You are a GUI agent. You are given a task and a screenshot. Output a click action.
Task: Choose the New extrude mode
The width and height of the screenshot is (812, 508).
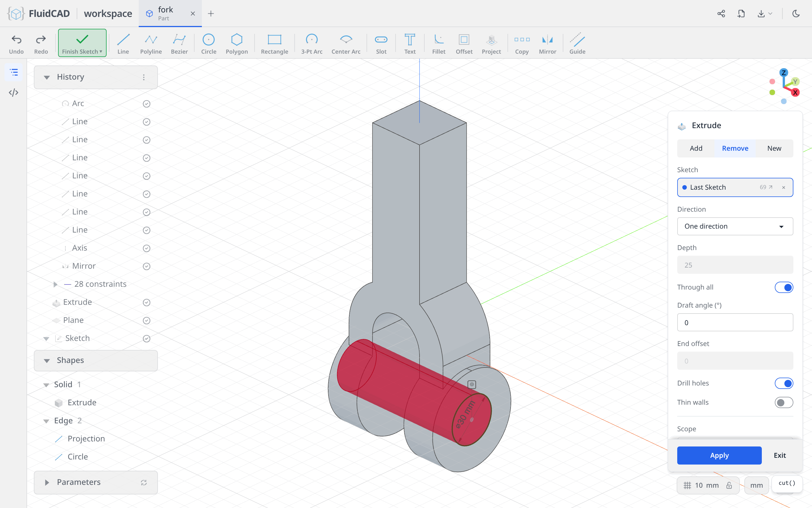[x=774, y=148]
